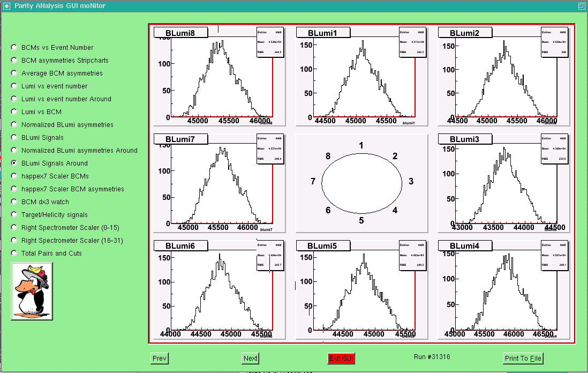Advance with the Next button
The width and height of the screenshot is (588, 373).
[250, 359]
